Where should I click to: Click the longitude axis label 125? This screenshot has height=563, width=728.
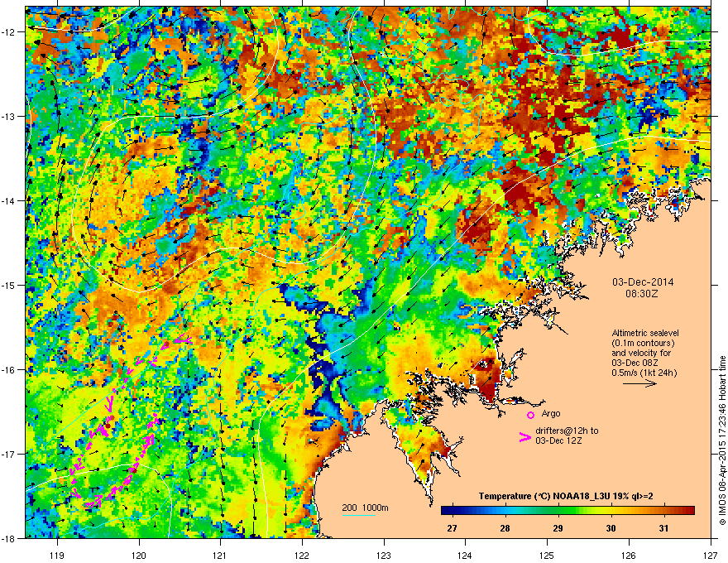tap(547, 555)
